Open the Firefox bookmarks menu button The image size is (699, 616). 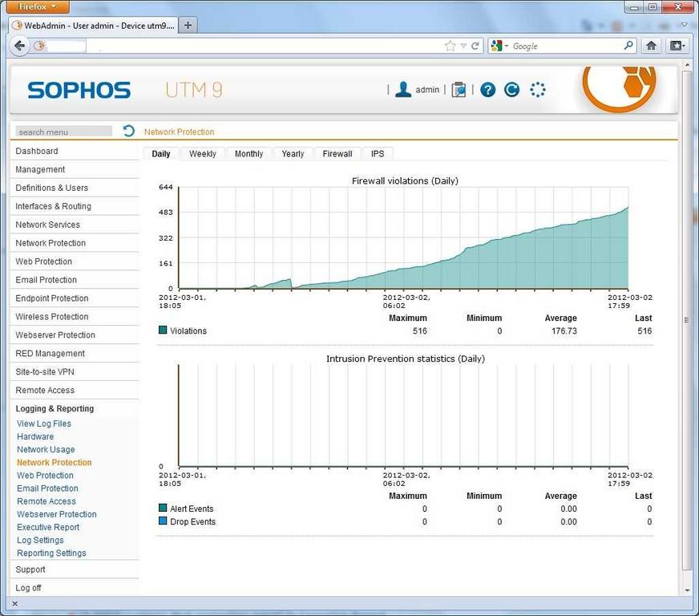point(677,45)
